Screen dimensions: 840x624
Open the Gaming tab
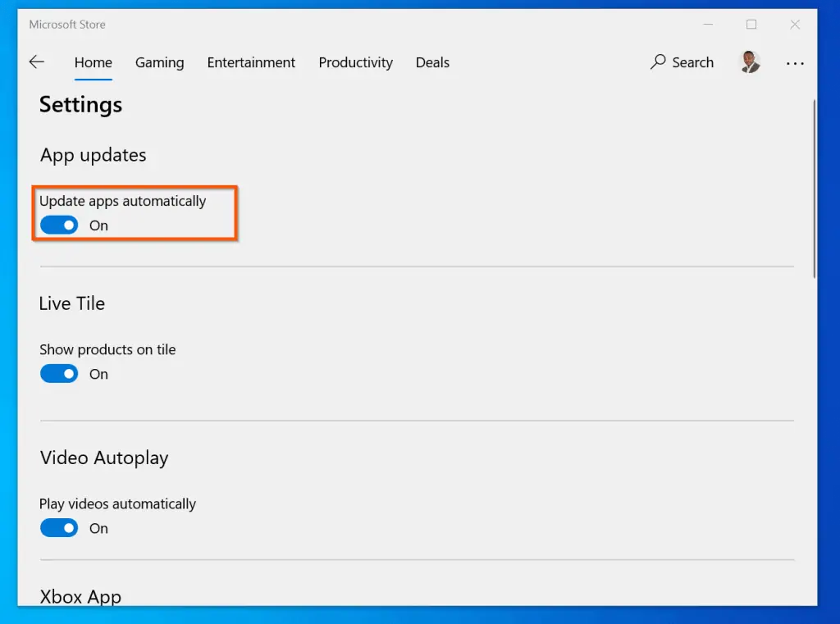click(159, 62)
